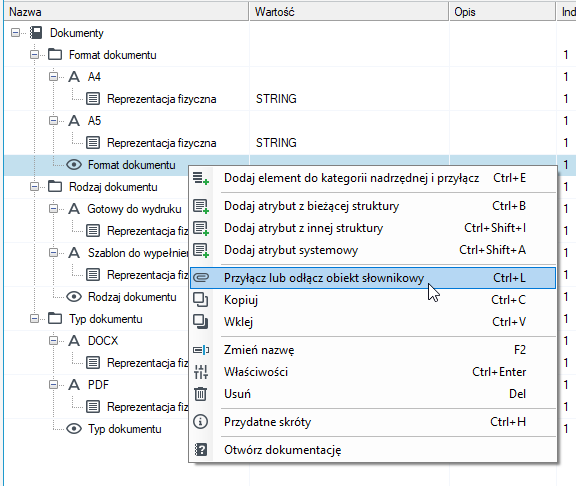Collapse the Format dokumentu folder
The height and width of the screenshot is (486, 576).
(35, 55)
